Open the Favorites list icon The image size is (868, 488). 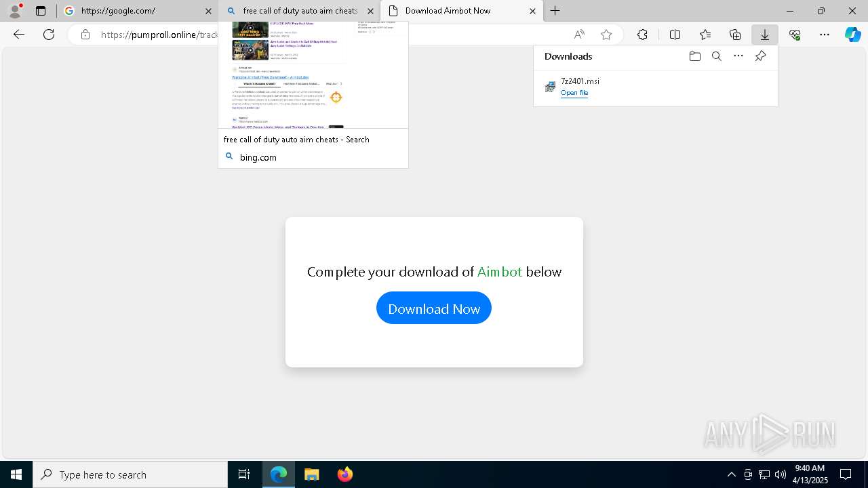click(705, 35)
